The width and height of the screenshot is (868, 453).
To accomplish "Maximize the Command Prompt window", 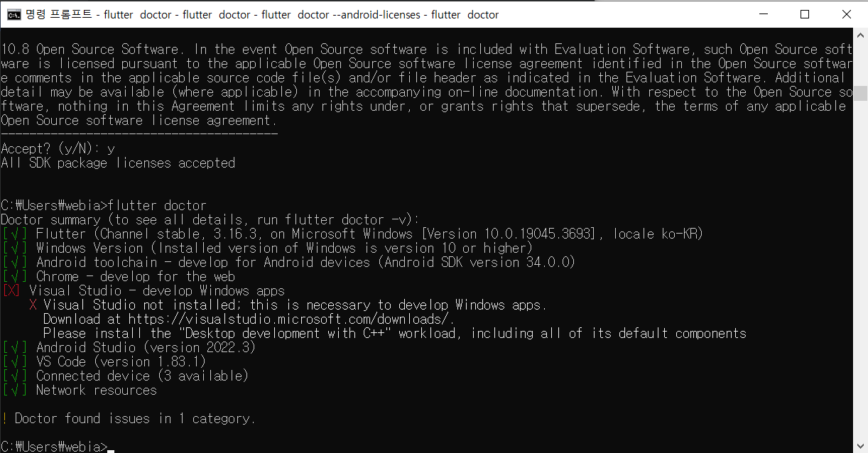I will point(805,14).
